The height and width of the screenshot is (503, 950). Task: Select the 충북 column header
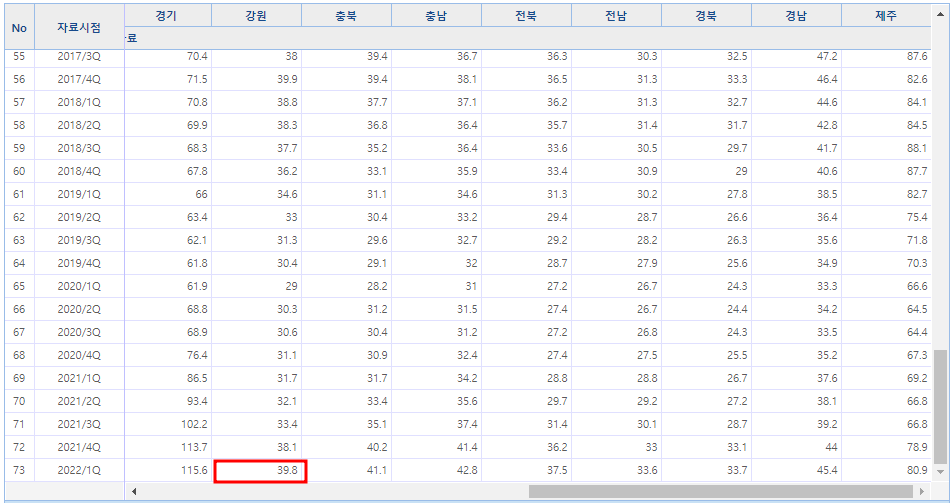tap(347, 16)
